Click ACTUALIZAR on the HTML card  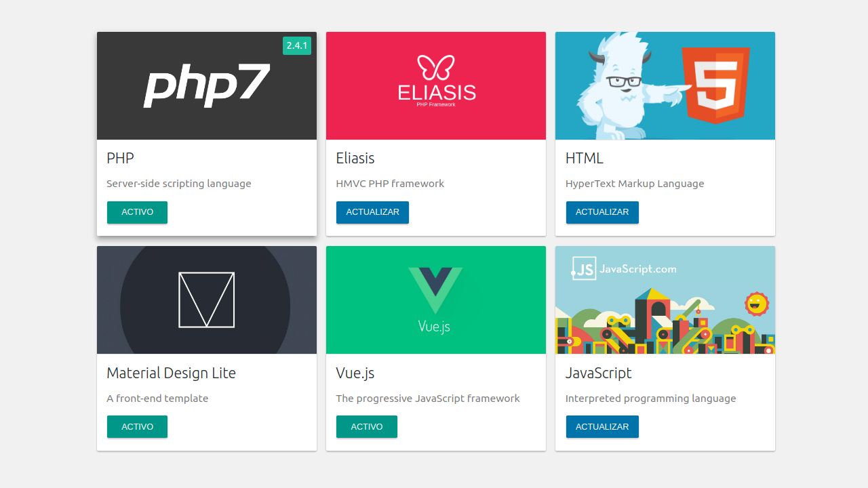point(602,212)
